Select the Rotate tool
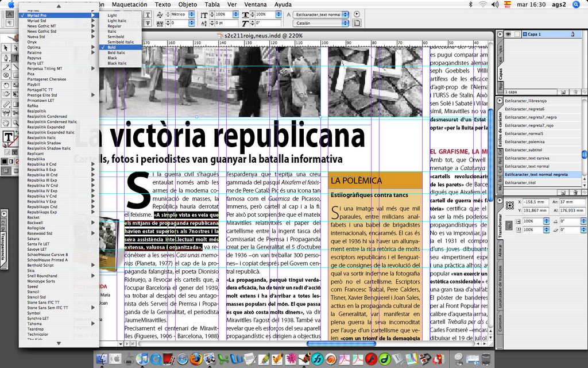 (6, 86)
